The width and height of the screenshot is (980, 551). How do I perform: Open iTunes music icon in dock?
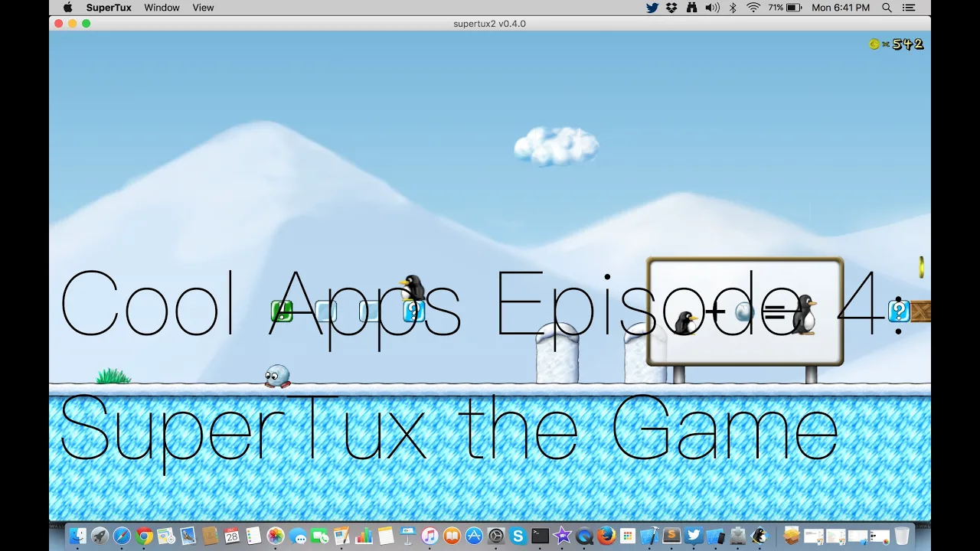[x=430, y=536]
